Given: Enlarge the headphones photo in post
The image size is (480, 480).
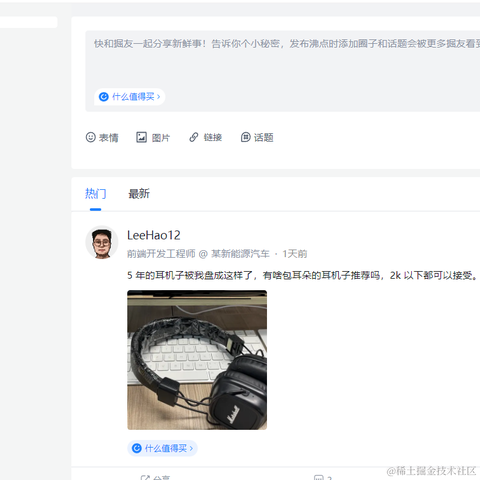Looking at the screenshot, I should click(x=197, y=360).
